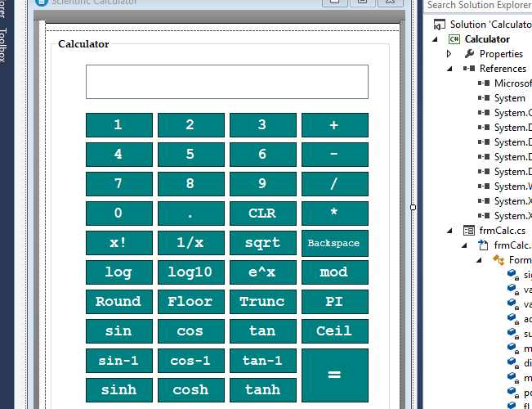Click the decimal point button

(191, 213)
